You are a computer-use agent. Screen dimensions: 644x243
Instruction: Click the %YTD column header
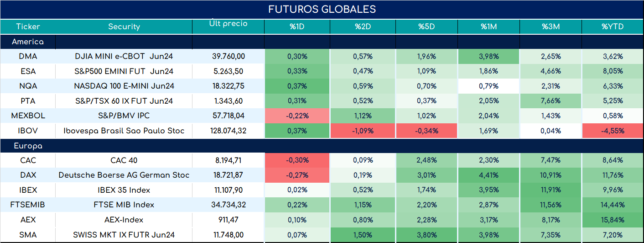613,26
